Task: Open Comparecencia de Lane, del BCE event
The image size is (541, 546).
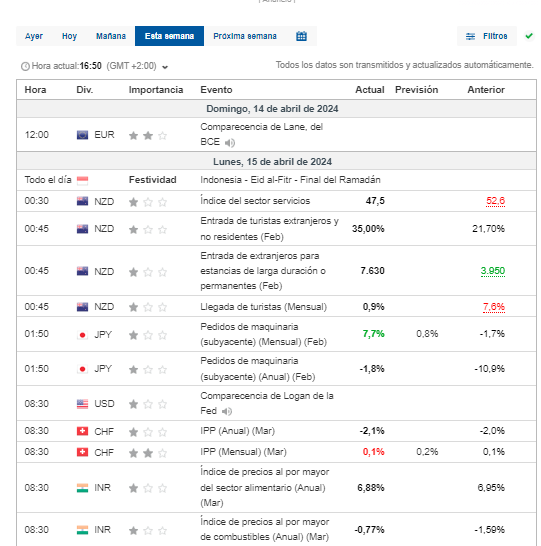Action: 261,134
